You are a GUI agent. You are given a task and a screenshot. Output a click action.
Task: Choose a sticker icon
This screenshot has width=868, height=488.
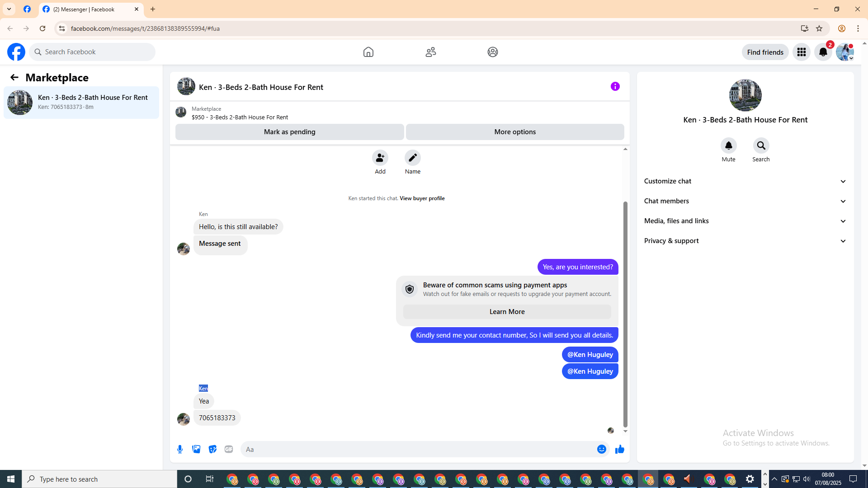coord(212,449)
